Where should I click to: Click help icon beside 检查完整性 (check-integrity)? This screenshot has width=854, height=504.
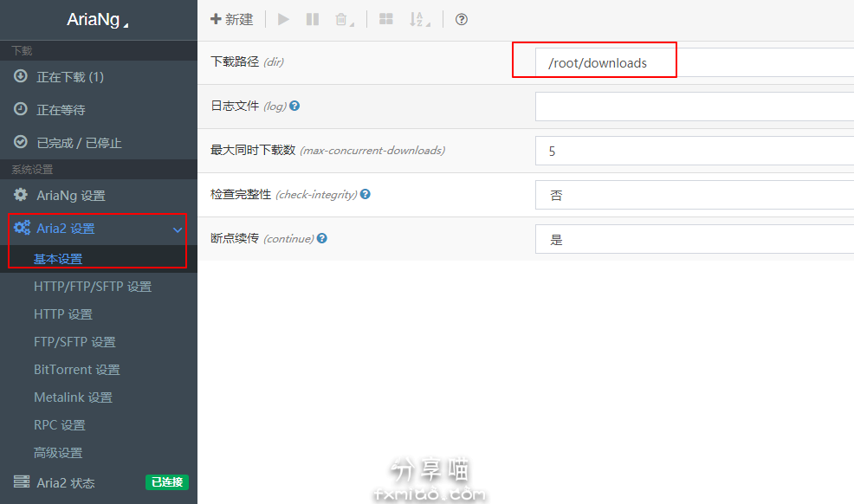tap(366, 194)
